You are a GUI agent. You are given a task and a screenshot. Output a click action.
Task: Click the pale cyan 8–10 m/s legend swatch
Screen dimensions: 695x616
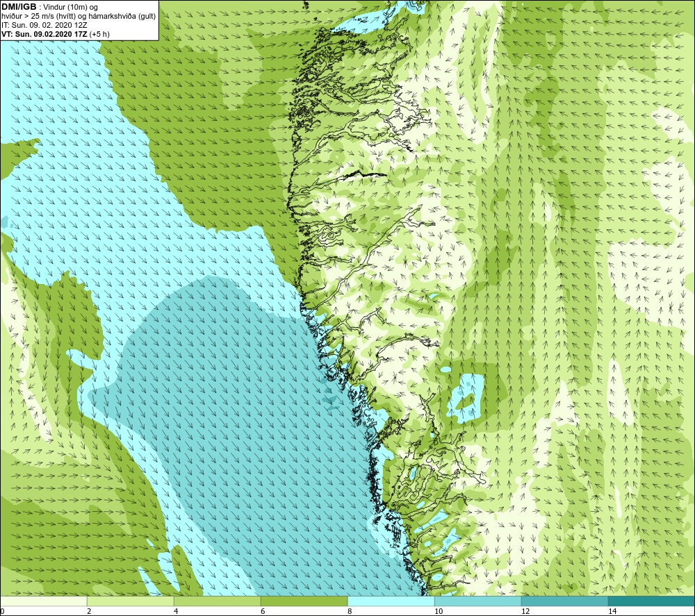tap(391, 601)
